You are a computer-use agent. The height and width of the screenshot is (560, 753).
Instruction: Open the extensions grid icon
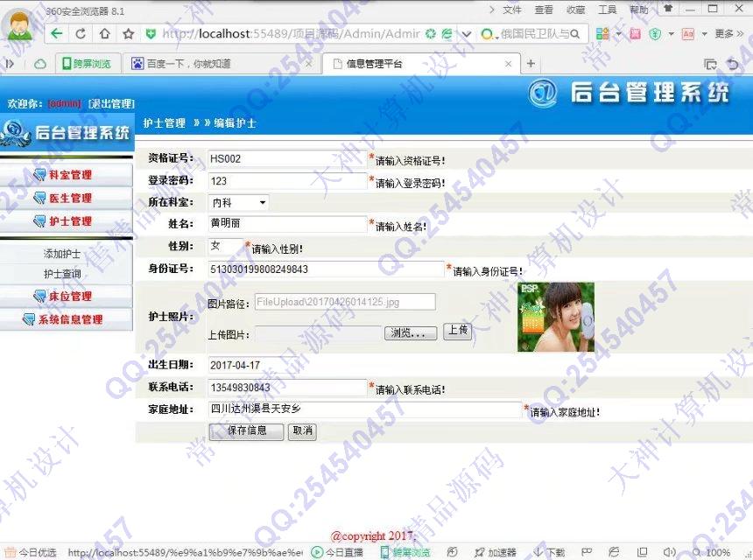pyautogui.click(x=602, y=33)
